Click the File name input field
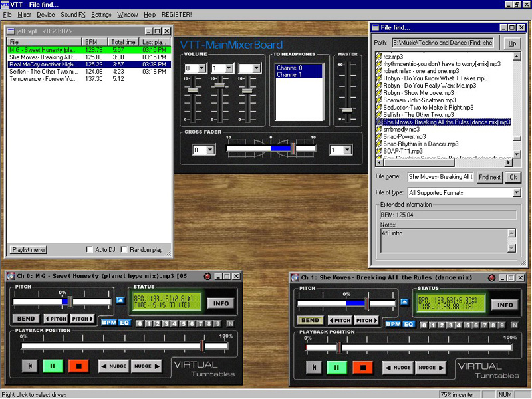This screenshot has height=399, width=532. click(x=440, y=177)
